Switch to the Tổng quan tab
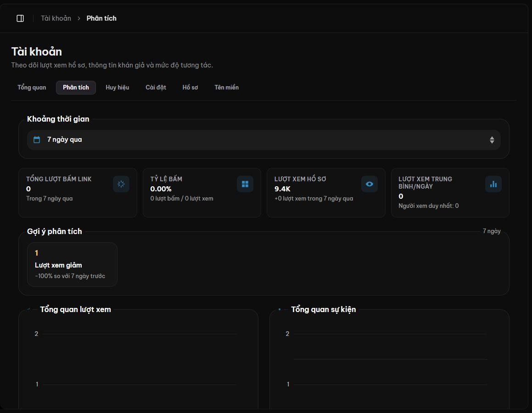The image size is (532, 413). click(32, 88)
